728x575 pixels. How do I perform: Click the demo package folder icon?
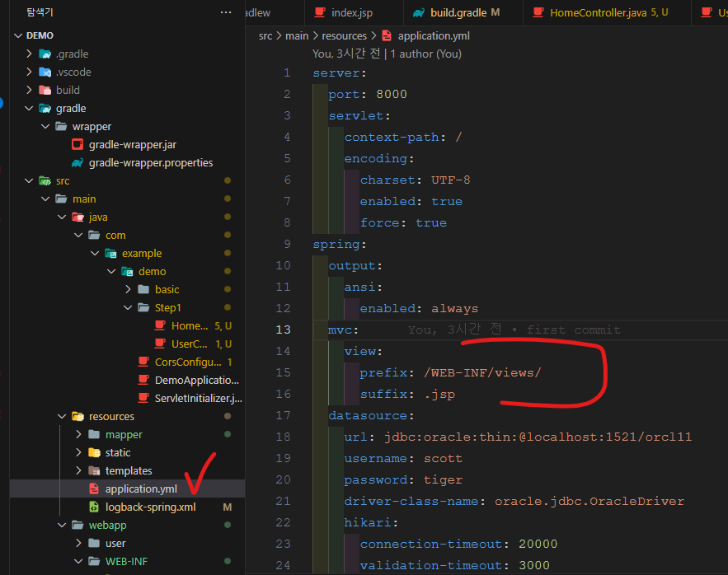(x=127, y=272)
